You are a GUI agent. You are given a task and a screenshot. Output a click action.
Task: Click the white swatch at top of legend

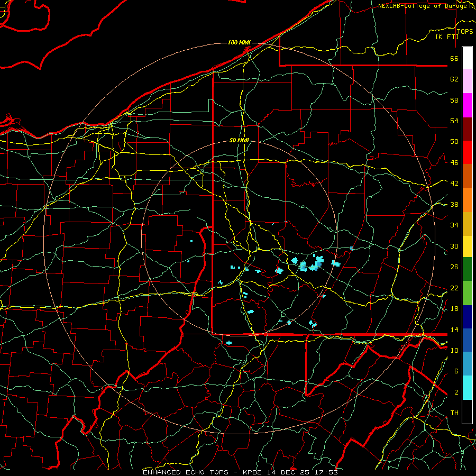pos(467,58)
